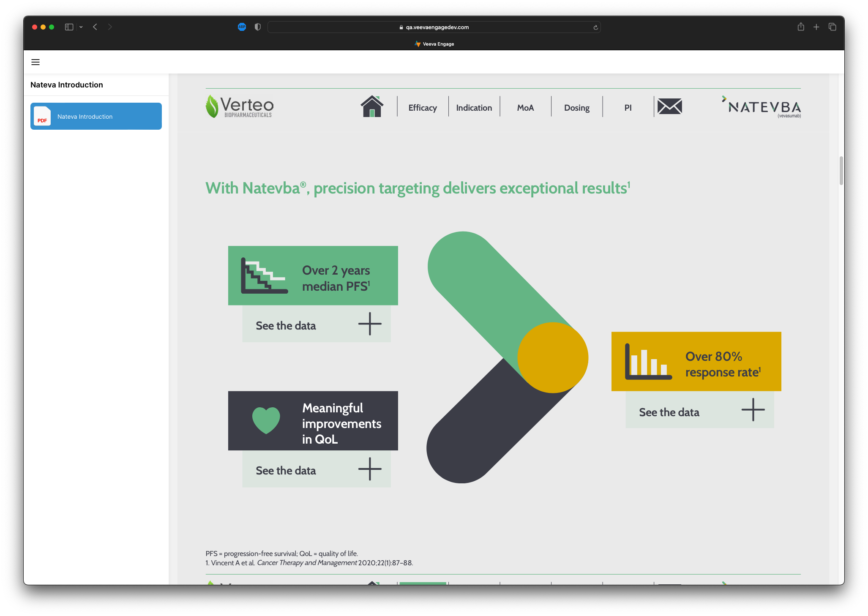
Task: Toggle the Safari sidebar
Action: [69, 27]
